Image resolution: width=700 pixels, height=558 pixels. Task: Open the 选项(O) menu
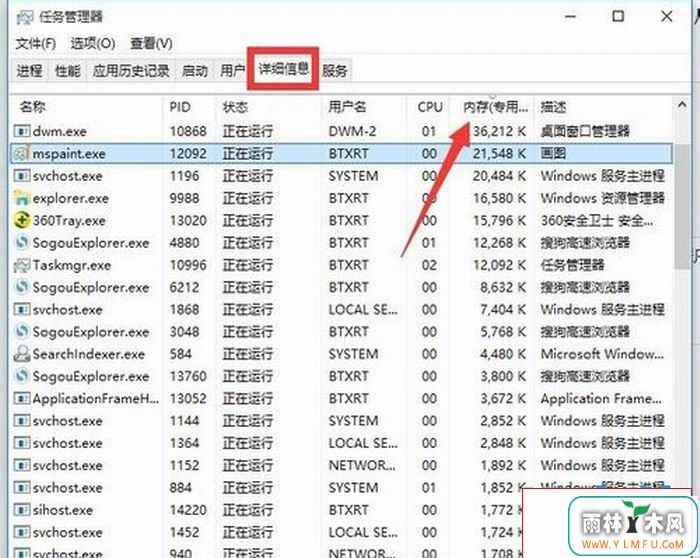(x=93, y=43)
